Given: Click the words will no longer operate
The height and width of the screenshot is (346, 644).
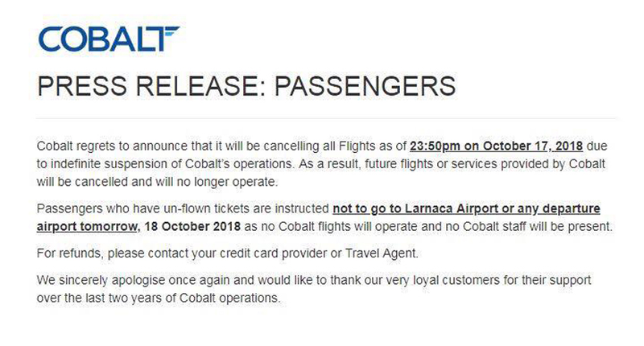Looking at the screenshot, I should [x=216, y=182].
